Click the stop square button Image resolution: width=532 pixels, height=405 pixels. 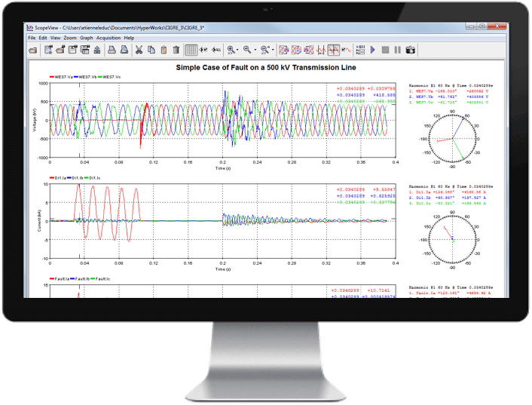[x=385, y=51]
